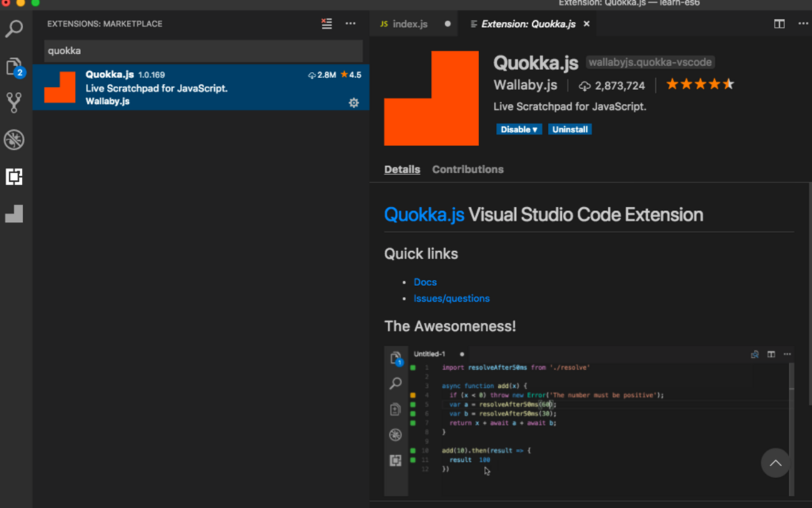Viewport: 812px width, 508px height.
Task: Click the EXTENSIONS: MARKETPLACE title
Action: (x=105, y=24)
